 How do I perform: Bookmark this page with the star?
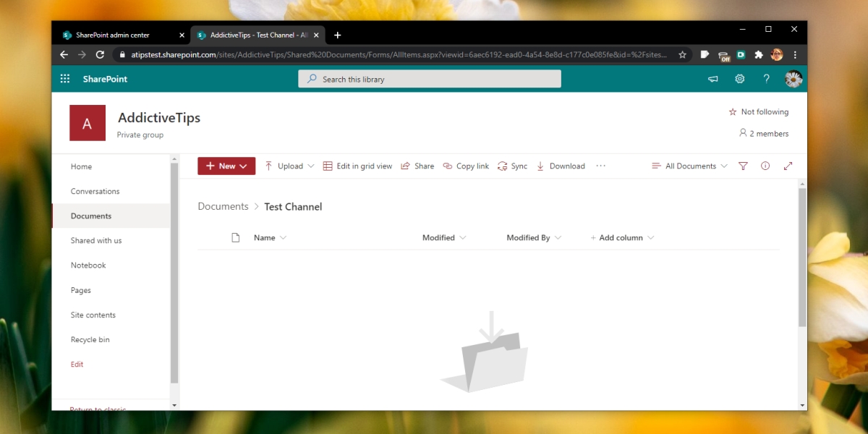point(682,54)
